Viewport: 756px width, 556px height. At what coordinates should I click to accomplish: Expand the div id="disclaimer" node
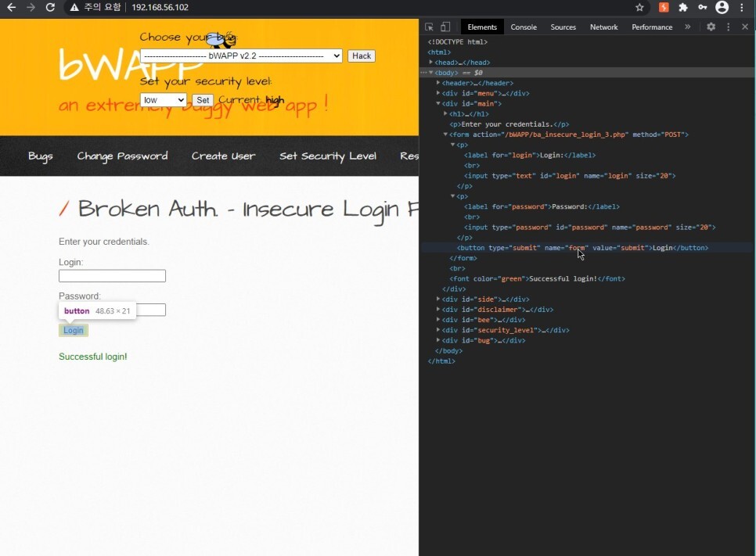(x=438, y=310)
